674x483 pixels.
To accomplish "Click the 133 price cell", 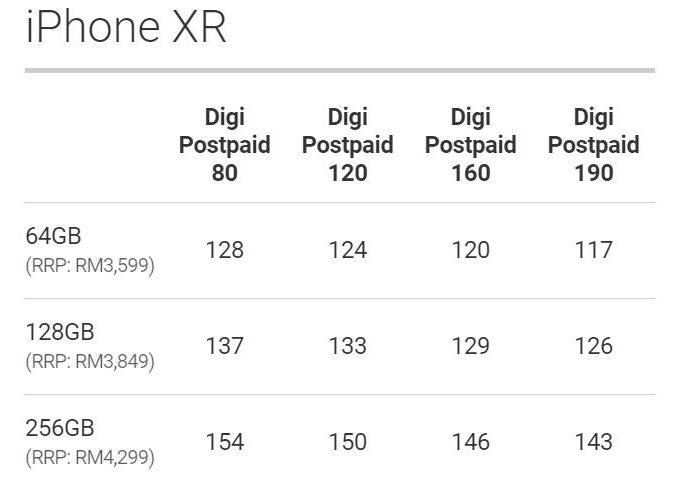I will tap(347, 346).
